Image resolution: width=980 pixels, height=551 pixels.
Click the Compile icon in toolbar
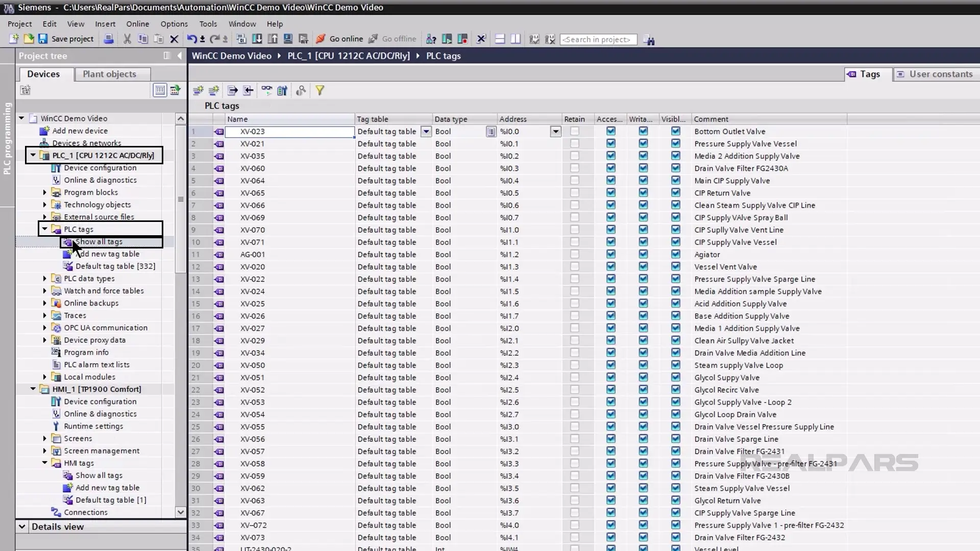(241, 39)
